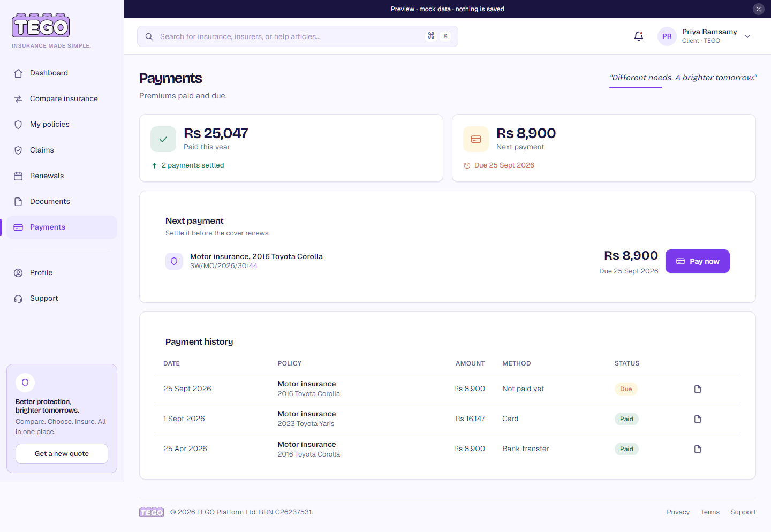Click the '2 payments settled' text
Image resolution: width=771 pixels, height=532 pixels.
coord(193,165)
